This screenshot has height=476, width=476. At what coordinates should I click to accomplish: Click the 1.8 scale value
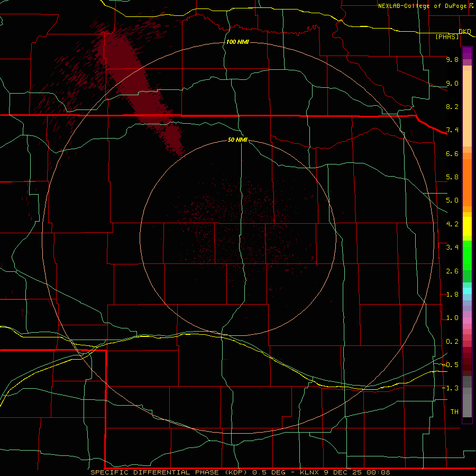(x=452, y=295)
